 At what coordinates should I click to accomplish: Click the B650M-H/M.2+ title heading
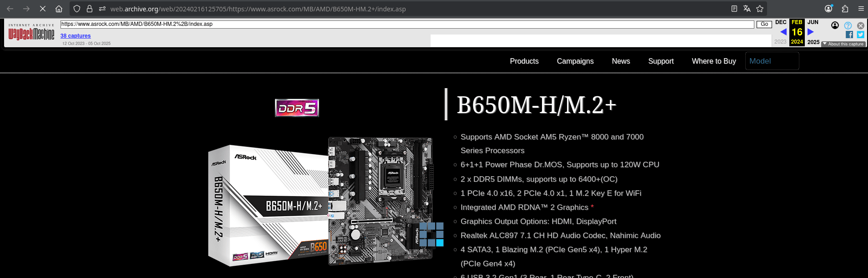[x=537, y=105]
